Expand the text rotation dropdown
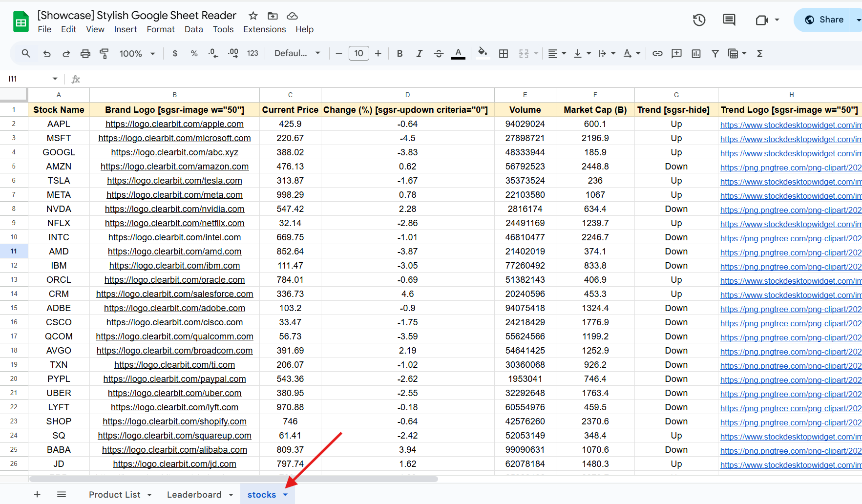 638,54
